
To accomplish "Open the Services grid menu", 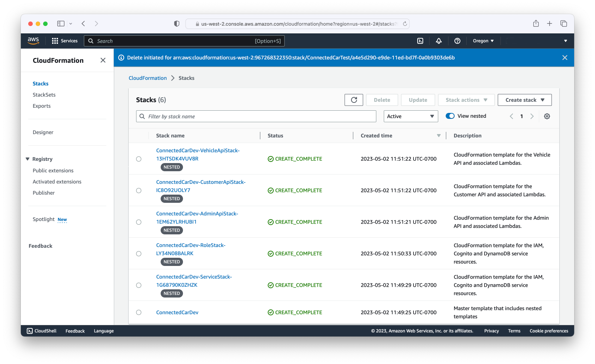I will pos(65,41).
